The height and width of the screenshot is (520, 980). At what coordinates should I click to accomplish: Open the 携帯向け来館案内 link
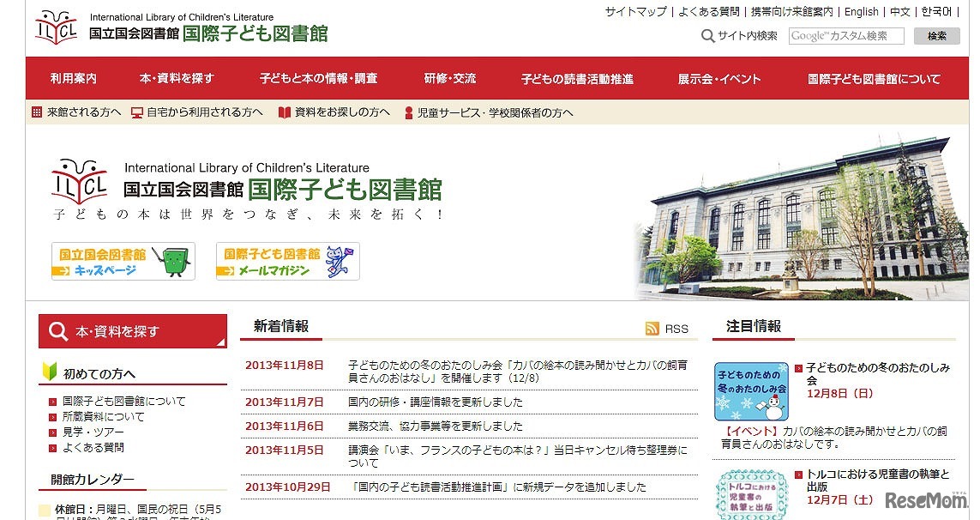click(792, 11)
